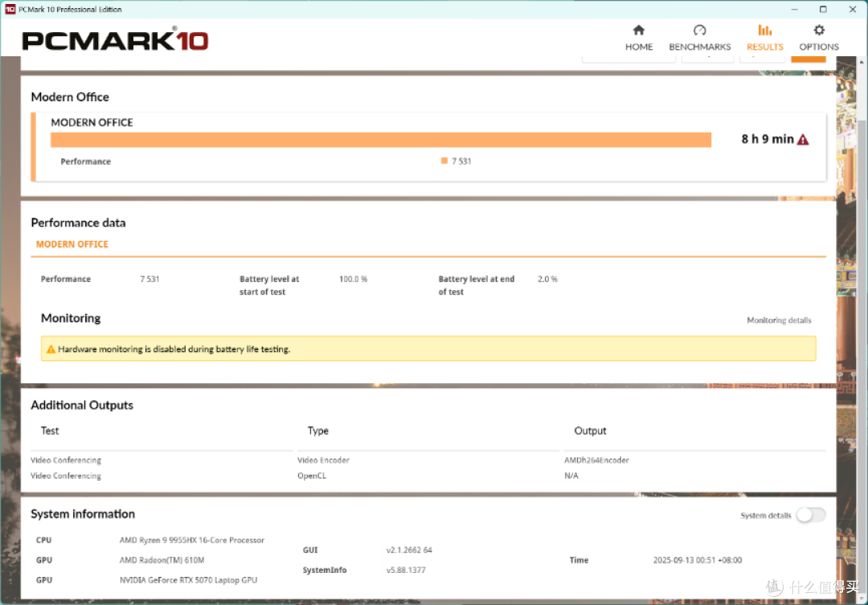
Task: Click the '8 h 9 min' battery result
Action: point(768,139)
